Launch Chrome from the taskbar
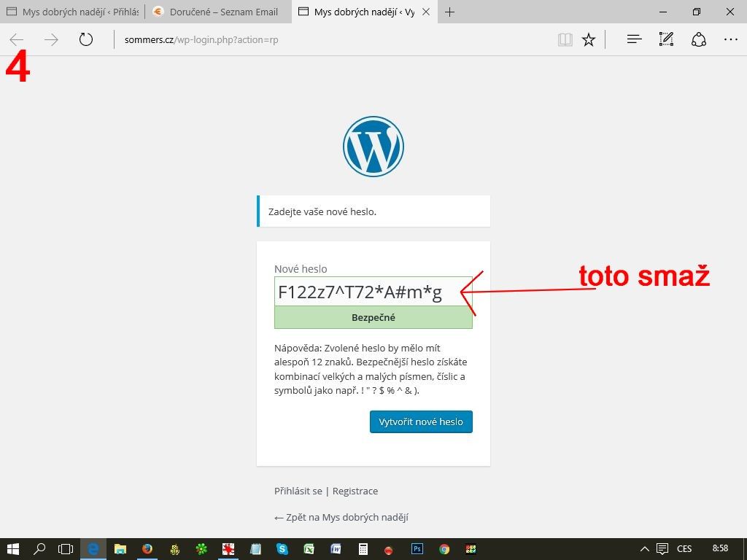The width and height of the screenshot is (747, 560). [444, 549]
